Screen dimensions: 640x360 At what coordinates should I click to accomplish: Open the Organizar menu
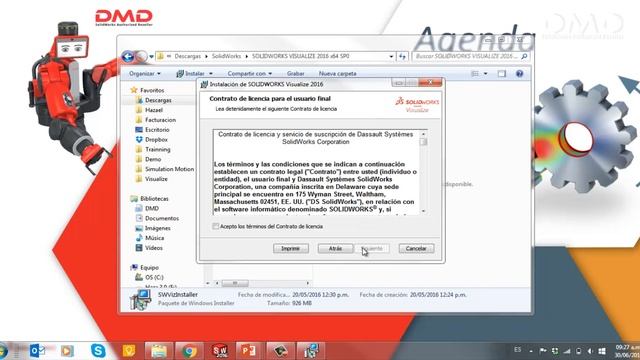144,73
